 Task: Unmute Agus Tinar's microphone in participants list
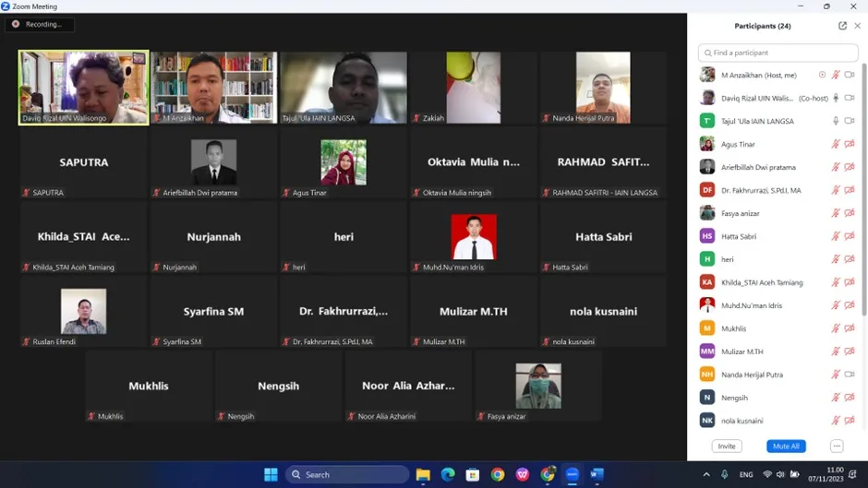click(836, 145)
